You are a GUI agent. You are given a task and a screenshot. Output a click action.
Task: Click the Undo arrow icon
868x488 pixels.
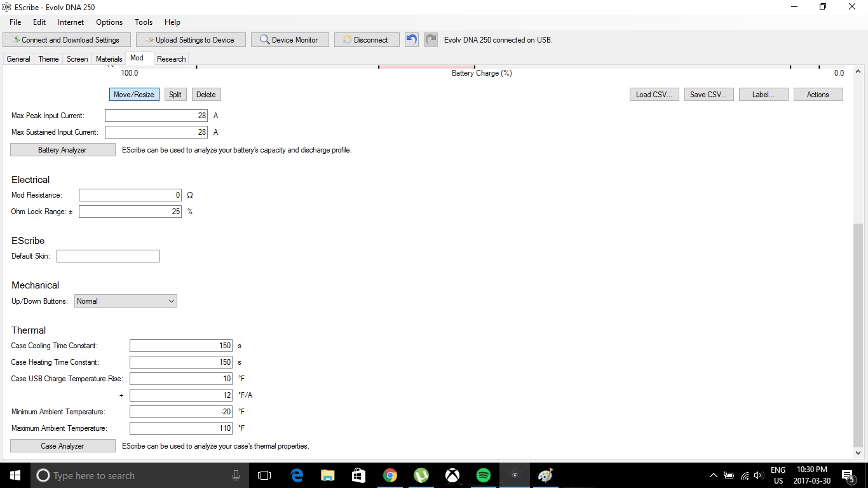tap(412, 39)
